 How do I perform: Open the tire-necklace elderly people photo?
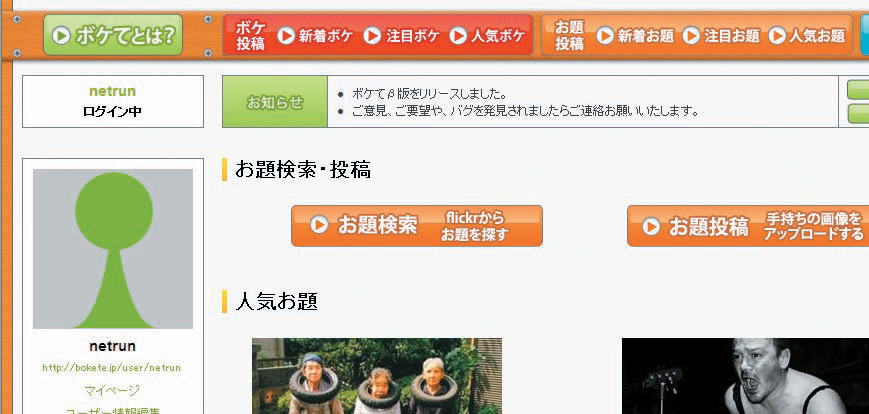pos(377,376)
